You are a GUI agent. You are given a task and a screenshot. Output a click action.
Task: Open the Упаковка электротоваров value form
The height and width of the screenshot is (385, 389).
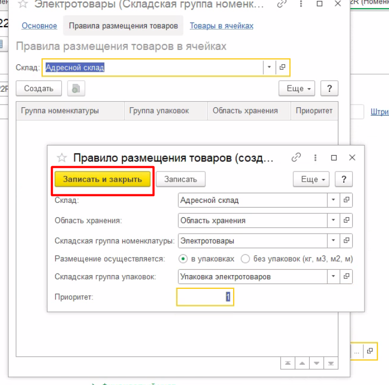346,276
